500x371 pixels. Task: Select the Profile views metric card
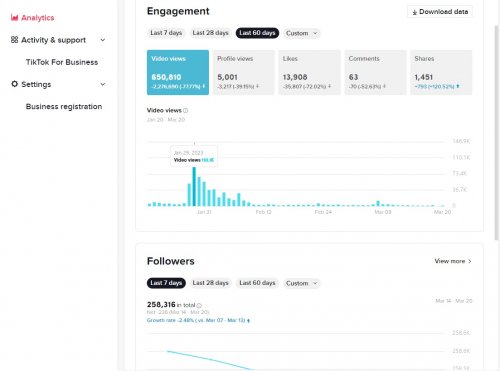244,72
